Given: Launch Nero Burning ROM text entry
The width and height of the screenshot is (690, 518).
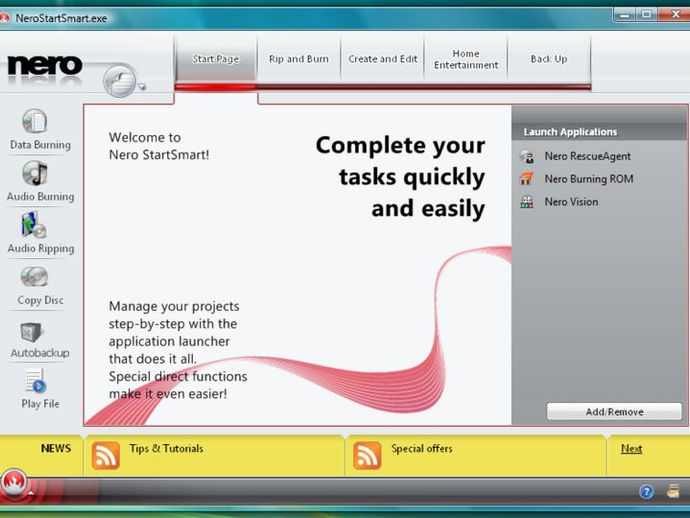Looking at the screenshot, I should point(589,179).
